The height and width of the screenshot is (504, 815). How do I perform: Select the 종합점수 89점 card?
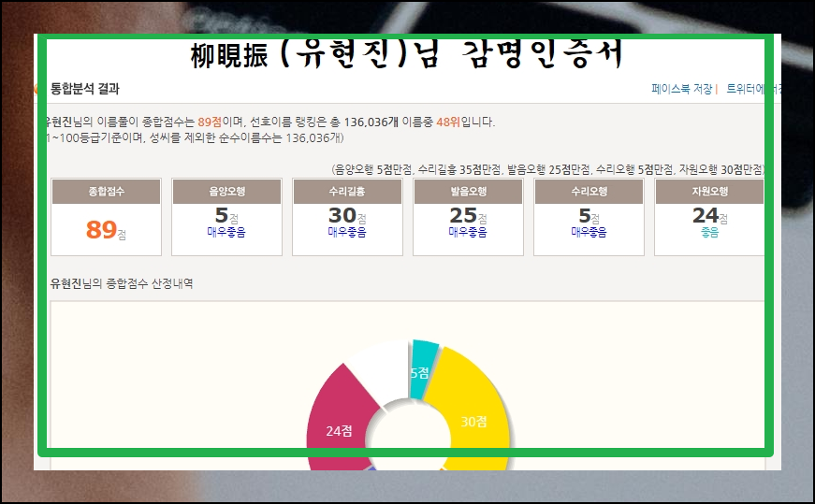[106, 217]
